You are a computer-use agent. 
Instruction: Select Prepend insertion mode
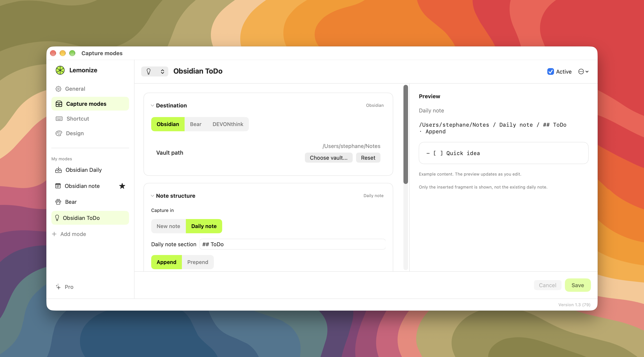coord(198,262)
